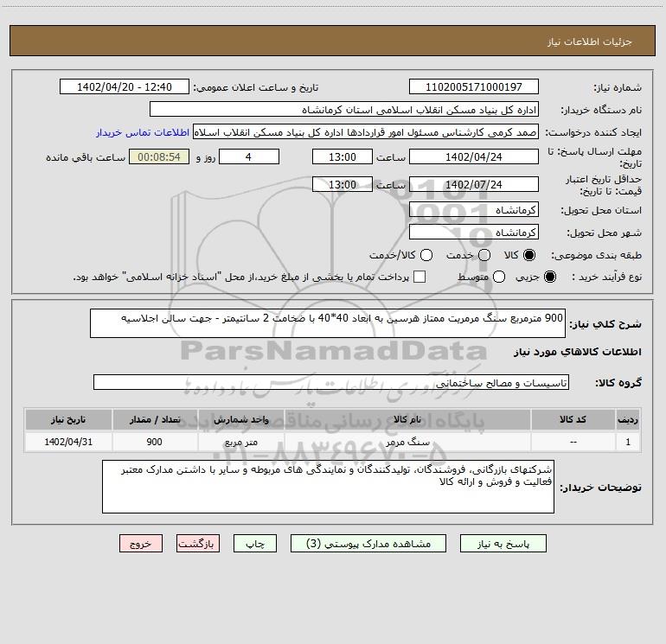Click the بازگشت back button
Image resolution: width=666 pixels, height=644 pixels.
point(198,544)
